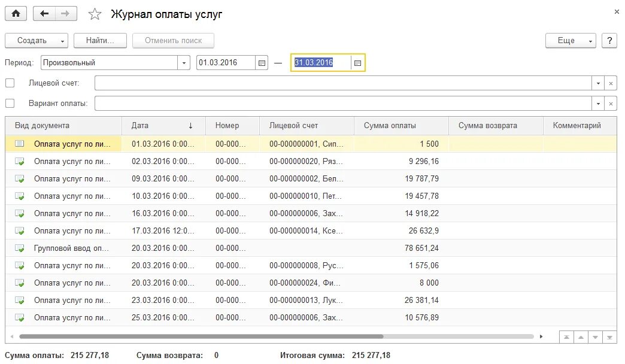Click the horizontal scrollbar thumb of the list
The width and height of the screenshot is (625, 364).
201,336
